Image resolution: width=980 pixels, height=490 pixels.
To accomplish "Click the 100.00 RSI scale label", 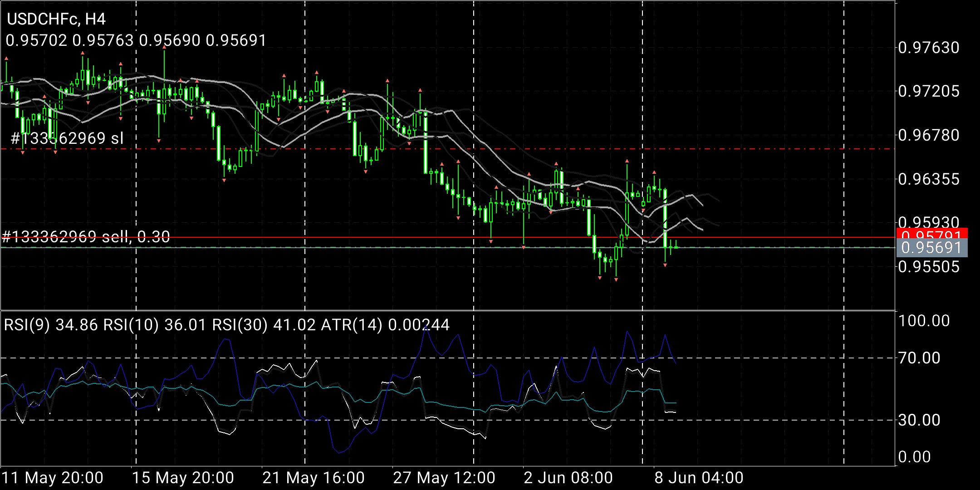I will click(x=924, y=321).
